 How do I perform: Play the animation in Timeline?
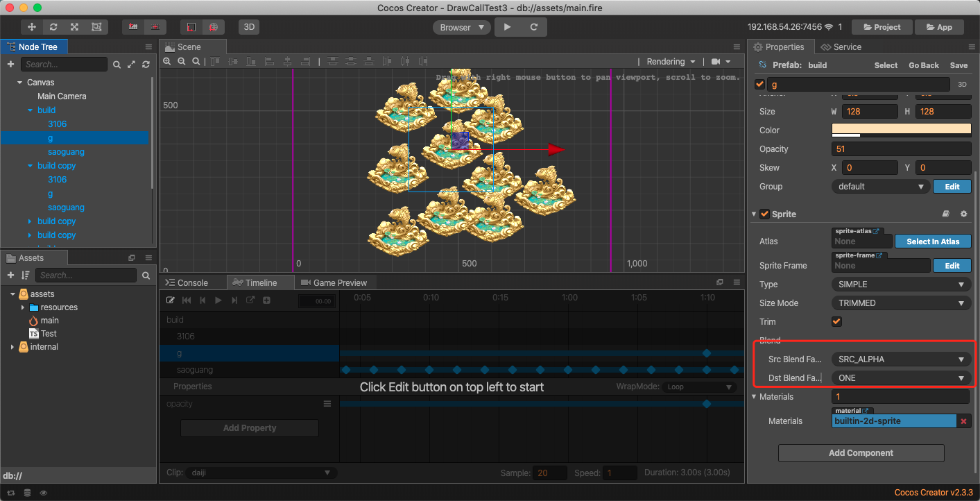tap(218, 300)
